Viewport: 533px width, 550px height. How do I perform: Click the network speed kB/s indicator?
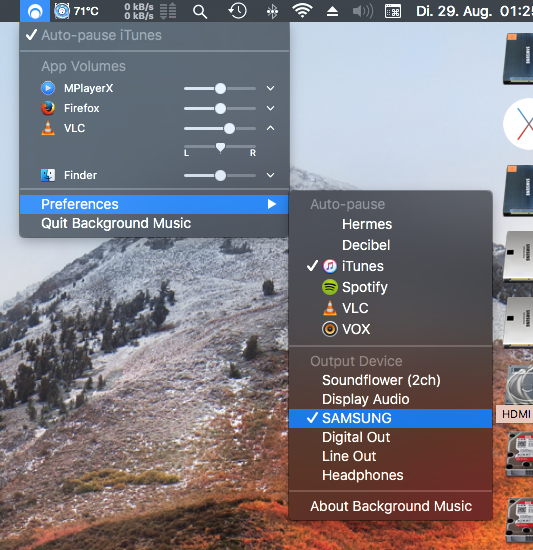coord(150,11)
